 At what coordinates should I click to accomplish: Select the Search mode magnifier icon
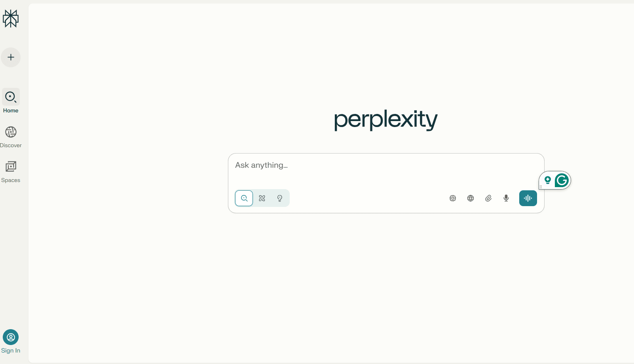pos(244,198)
